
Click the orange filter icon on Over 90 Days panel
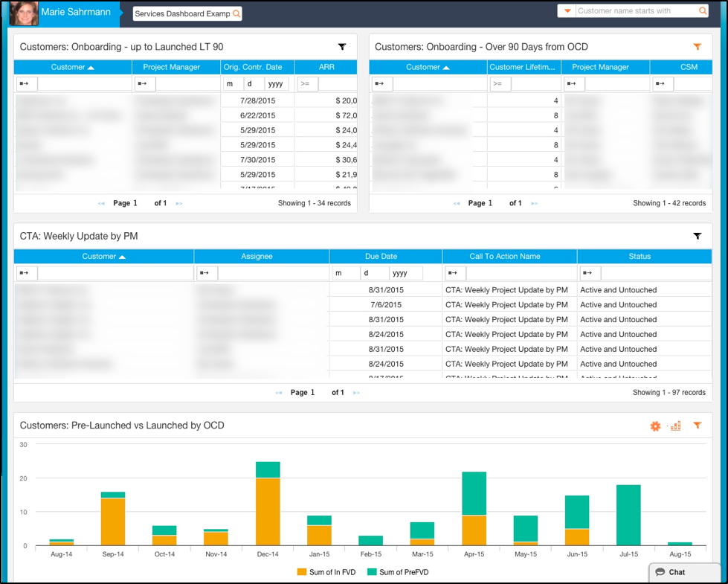pyautogui.click(x=697, y=47)
